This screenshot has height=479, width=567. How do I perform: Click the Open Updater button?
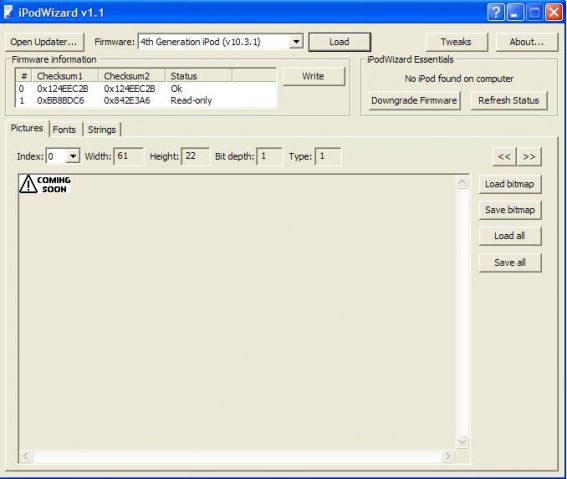point(44,42)
